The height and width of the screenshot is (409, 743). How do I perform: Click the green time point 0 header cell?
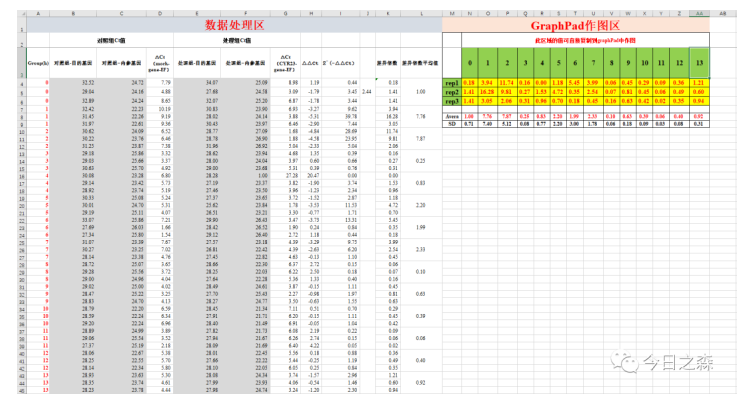471,61
